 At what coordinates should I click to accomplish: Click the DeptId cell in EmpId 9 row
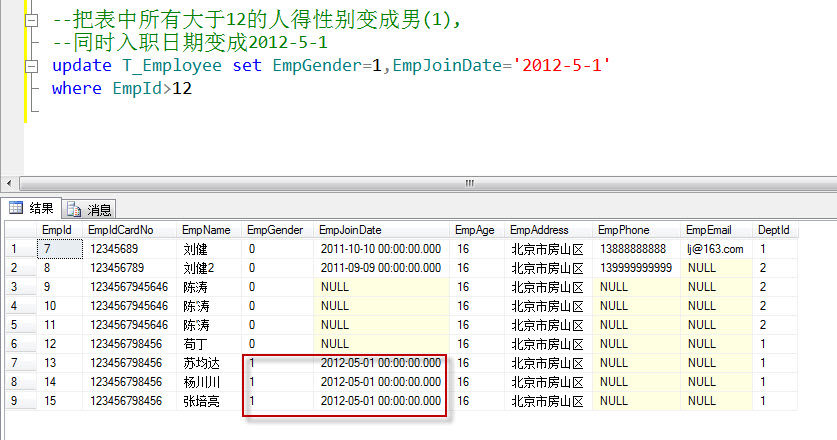coord(775,287)
